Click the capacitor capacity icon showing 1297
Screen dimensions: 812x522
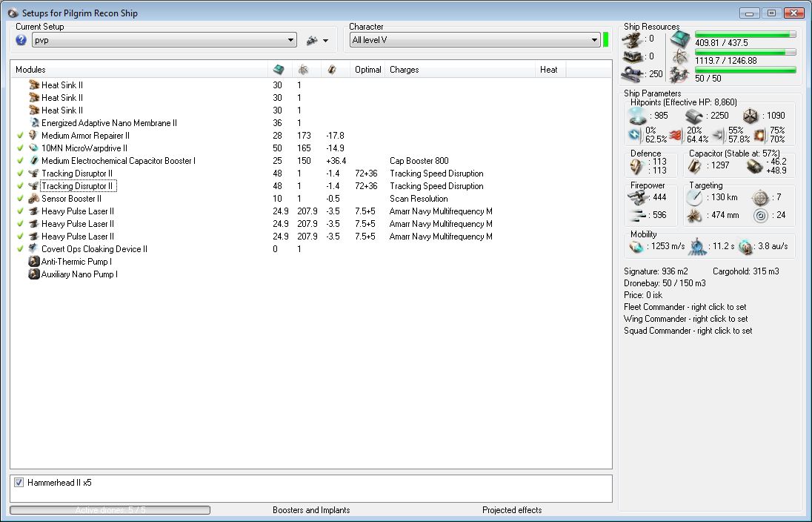tap(694, 166)
